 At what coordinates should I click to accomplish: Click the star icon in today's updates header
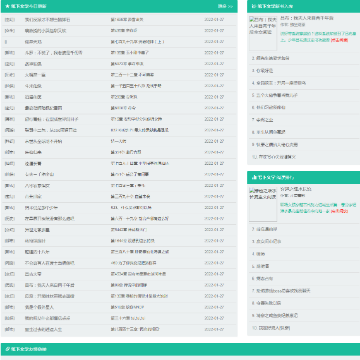(x=7, y=6)
